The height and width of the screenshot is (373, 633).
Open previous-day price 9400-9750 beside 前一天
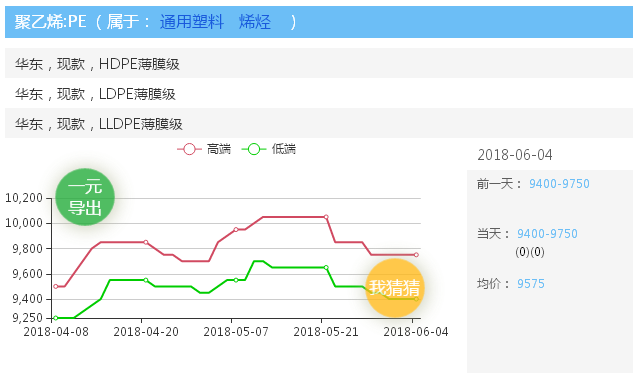click(559, 184)
